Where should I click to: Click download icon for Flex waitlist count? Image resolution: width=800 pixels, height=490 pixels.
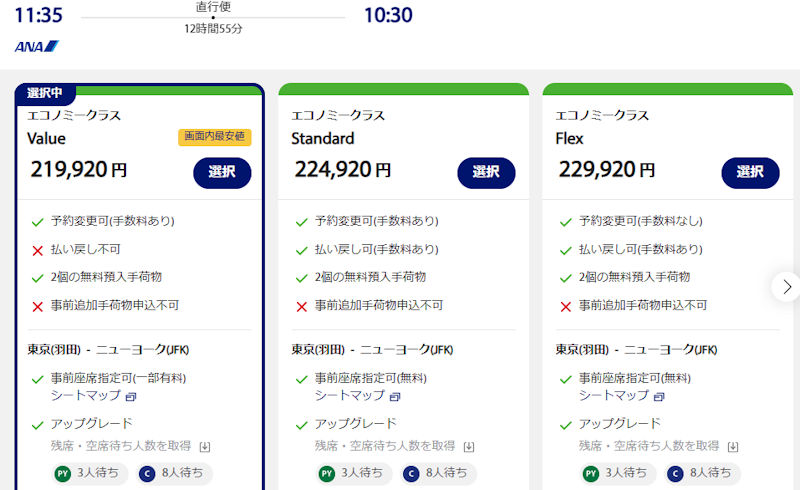(733, 446)
